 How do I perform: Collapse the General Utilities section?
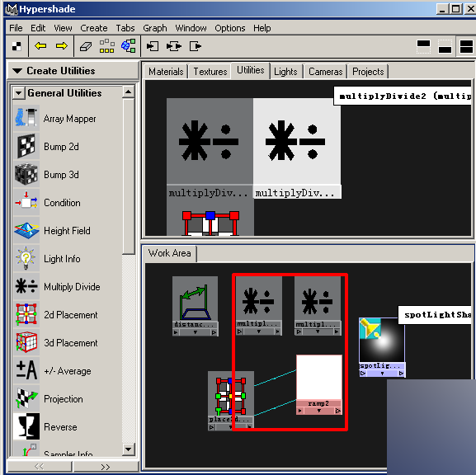pyautogui.click(x=18, y=93)
